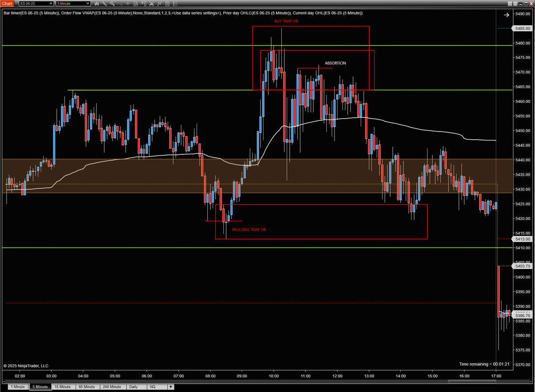This screenshot has height=392, width=535.
Task: Add a new tab with plus button
Action: coord(171,387)
